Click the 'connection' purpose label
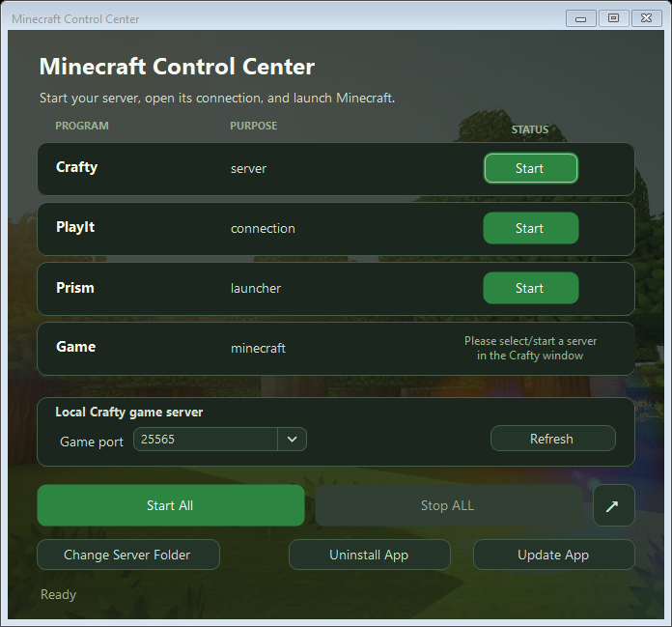Image resolution: width=672 pixels, height=627 pixels. pyautogui.click(x=263, y=228)
